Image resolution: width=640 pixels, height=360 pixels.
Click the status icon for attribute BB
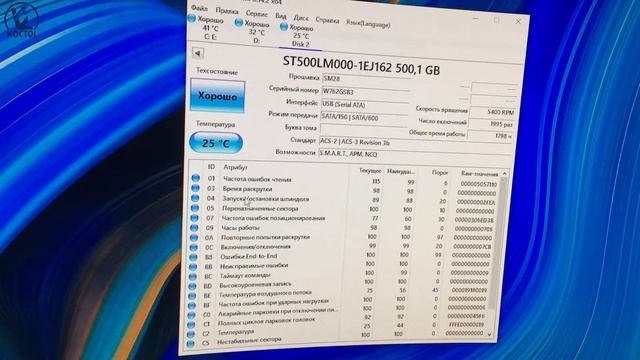(193, 267)
